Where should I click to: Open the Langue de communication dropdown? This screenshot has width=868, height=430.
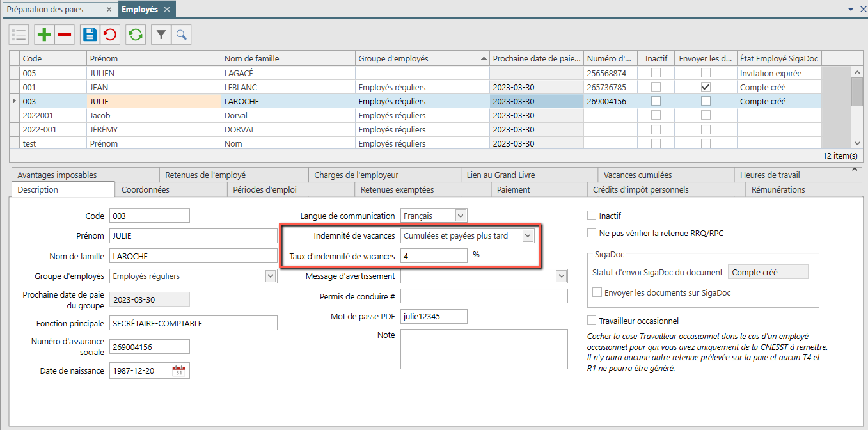[461, 216]
